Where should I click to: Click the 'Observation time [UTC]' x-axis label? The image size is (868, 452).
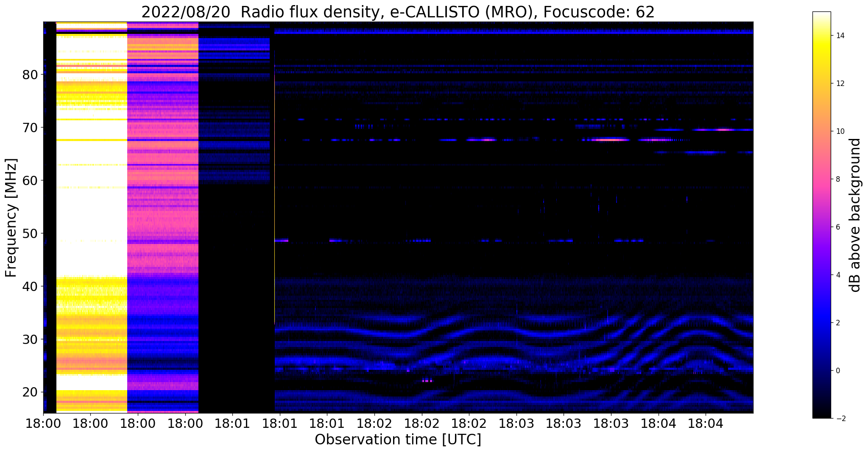point(398,440)
